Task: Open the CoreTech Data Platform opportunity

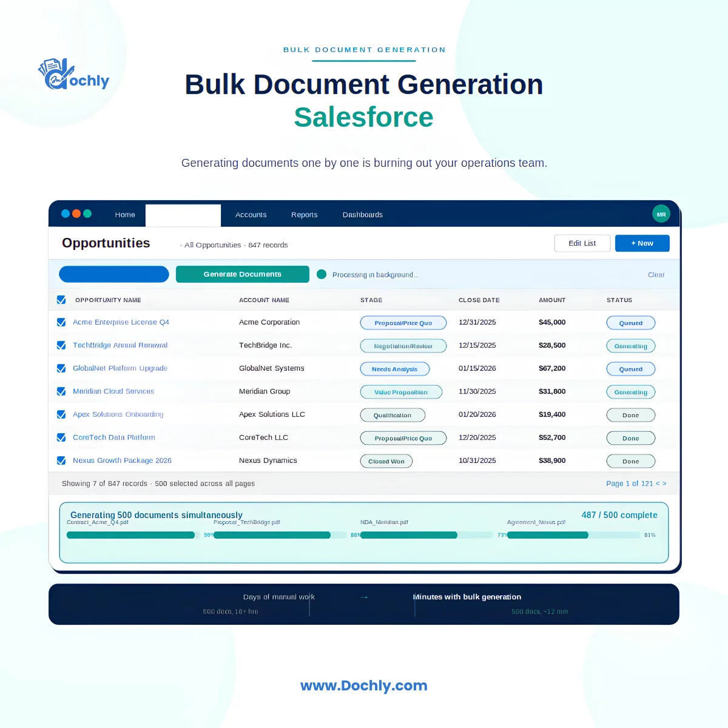Action: [114, 437]
